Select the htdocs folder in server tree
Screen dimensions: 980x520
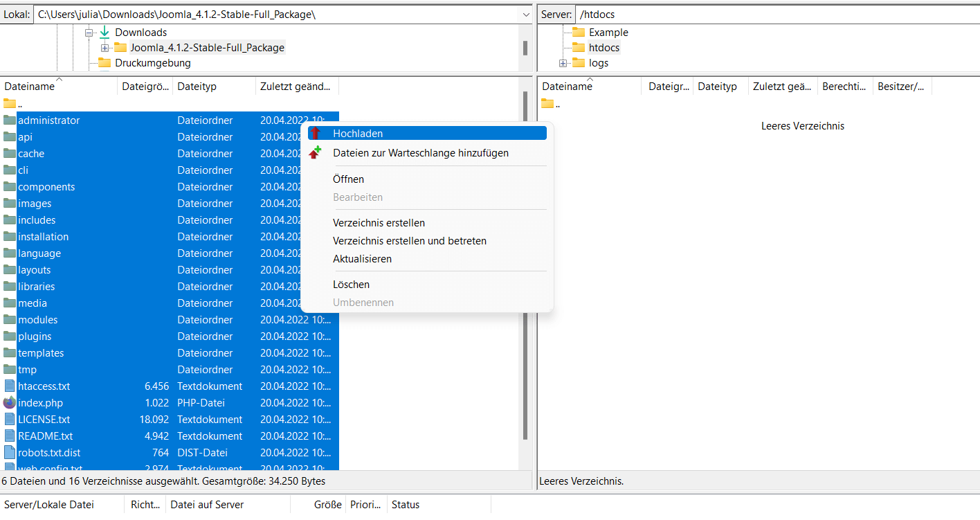tap(604, 48)
